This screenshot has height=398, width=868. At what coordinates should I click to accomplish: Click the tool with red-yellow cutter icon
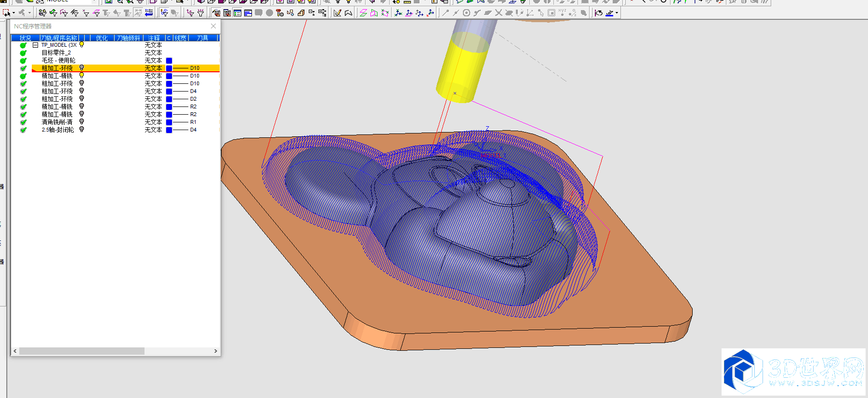point(280,13)
